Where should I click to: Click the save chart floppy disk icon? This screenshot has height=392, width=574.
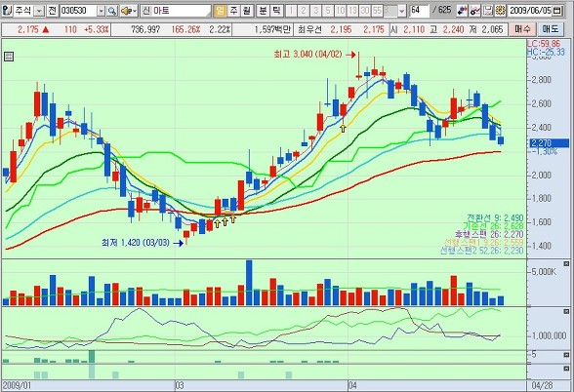click(488, 11)
